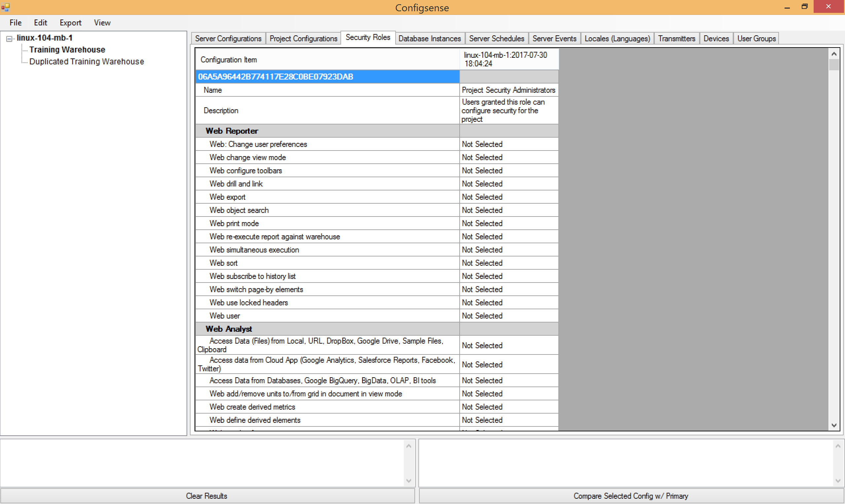Click the grid scrollbar down arrow

tap(833, 425)
